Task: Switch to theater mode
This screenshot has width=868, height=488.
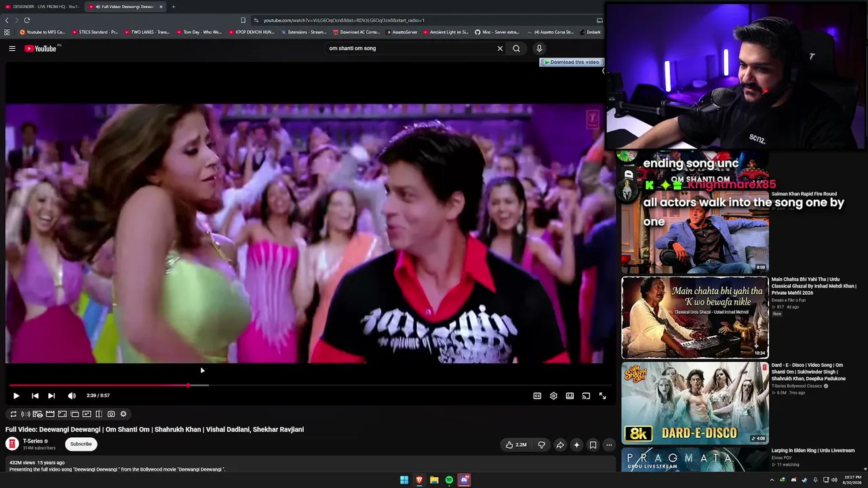Action: click(x=570, y=396)
